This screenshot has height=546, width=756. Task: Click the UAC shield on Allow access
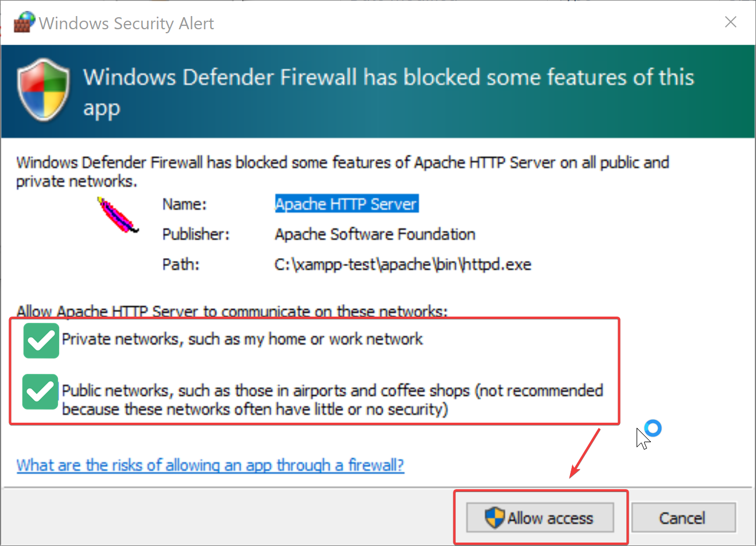click(494, 517)
